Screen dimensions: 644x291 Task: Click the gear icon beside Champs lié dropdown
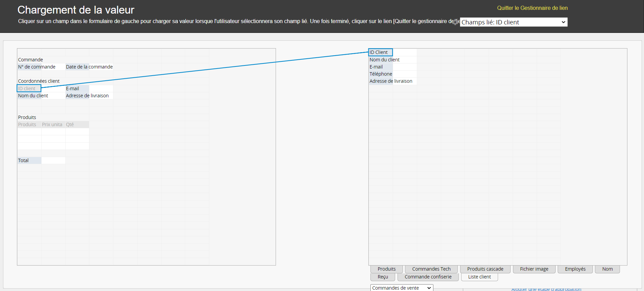click(x=455, y=22)
